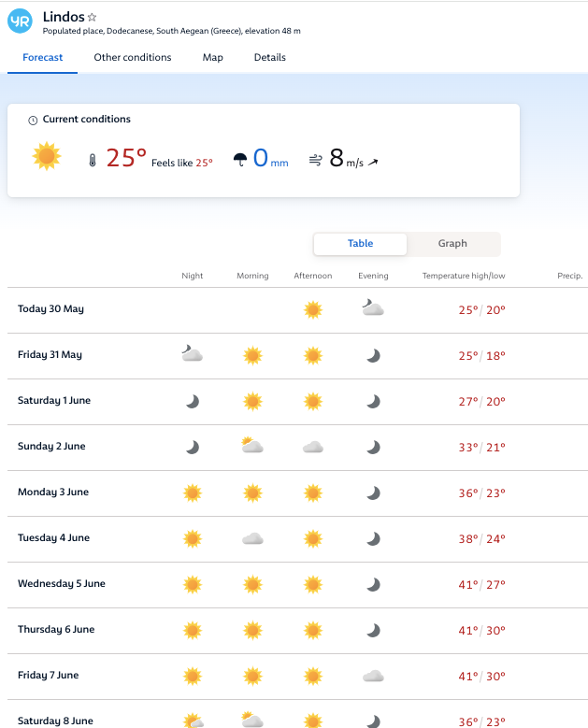The height and width of the screenshot is (728, 588).
Task: Open the Map tab
Action: click(213, 58)
